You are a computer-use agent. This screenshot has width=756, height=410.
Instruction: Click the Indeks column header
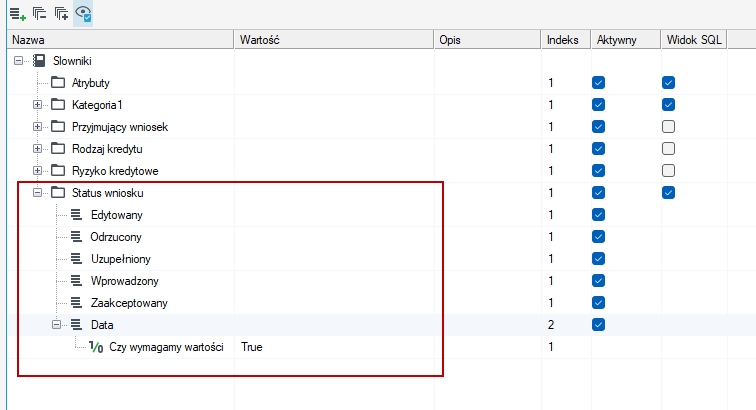(566, 40)
